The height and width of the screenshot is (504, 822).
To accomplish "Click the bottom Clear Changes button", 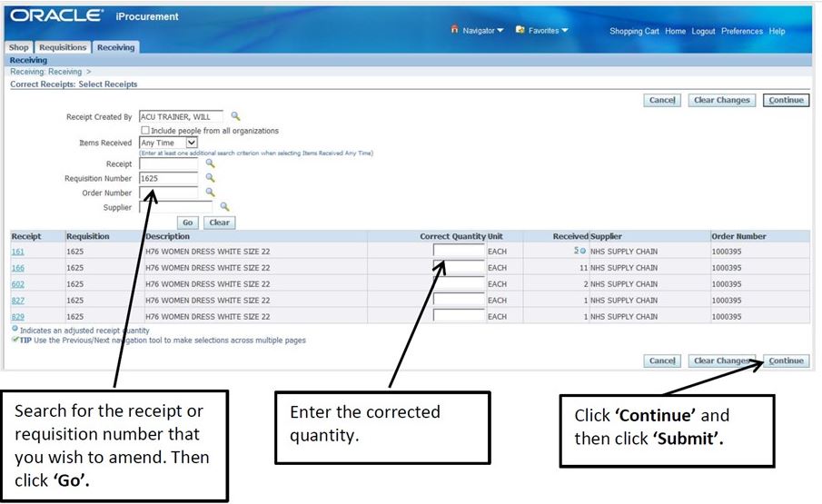I will [722, 361].
